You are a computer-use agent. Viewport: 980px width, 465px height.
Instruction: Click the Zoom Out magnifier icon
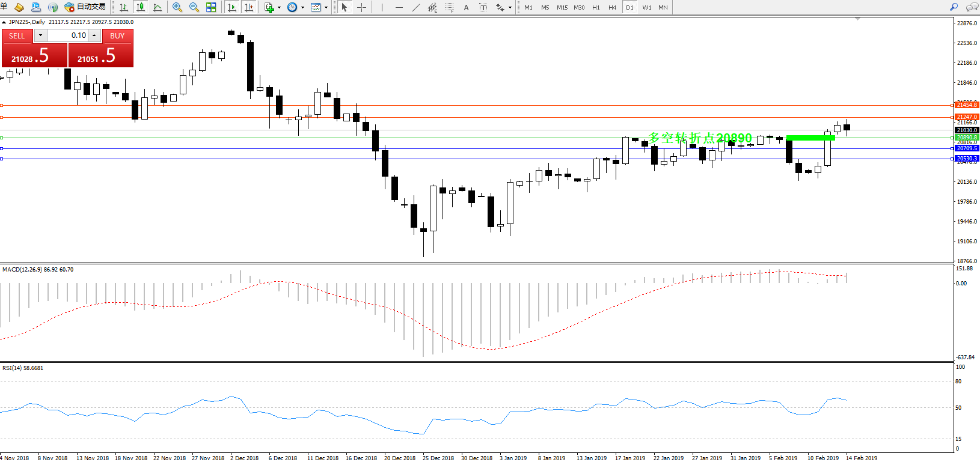[x=194, y=7]
